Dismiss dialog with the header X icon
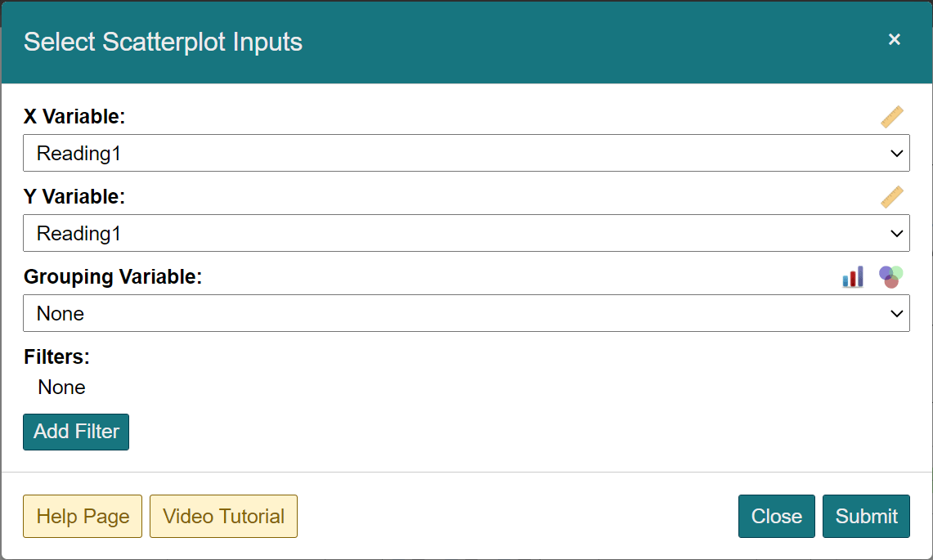933x560 pixels. point(895,39)
